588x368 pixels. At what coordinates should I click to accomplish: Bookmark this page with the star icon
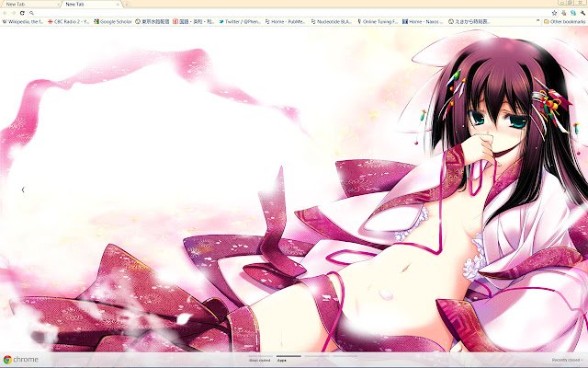tap(554, 13)
